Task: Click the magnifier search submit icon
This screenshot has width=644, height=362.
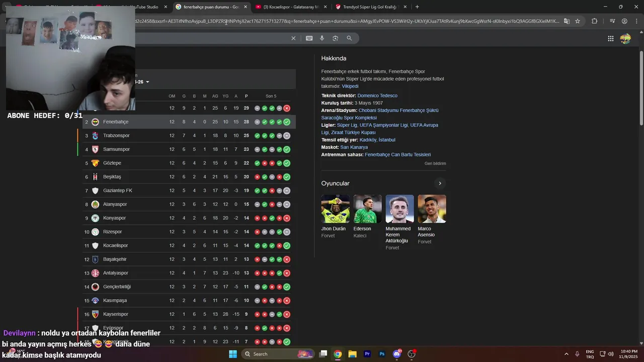Action: pos(349,38)
